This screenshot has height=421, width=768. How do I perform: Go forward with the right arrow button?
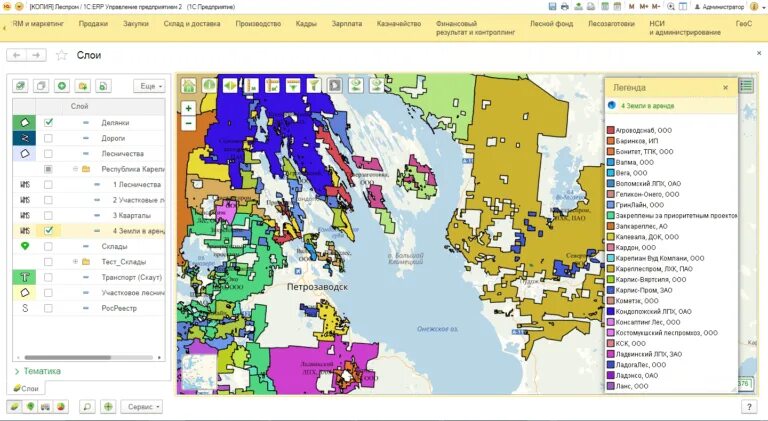[36, 55]
